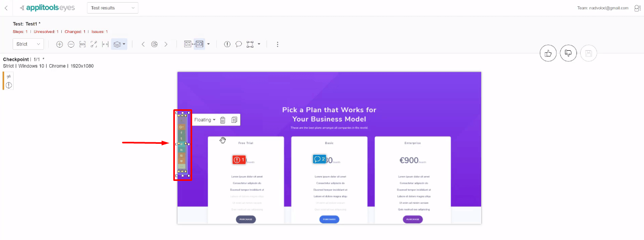Copy the region with duplicate icon
The height and width of the screenshot is (240, 644).
[234, 120]
